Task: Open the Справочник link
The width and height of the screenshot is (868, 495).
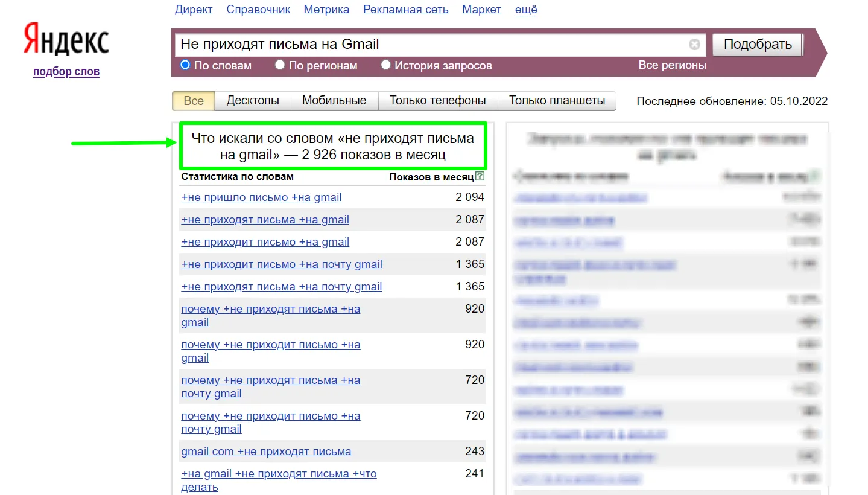Action: [x=258, y=10]
